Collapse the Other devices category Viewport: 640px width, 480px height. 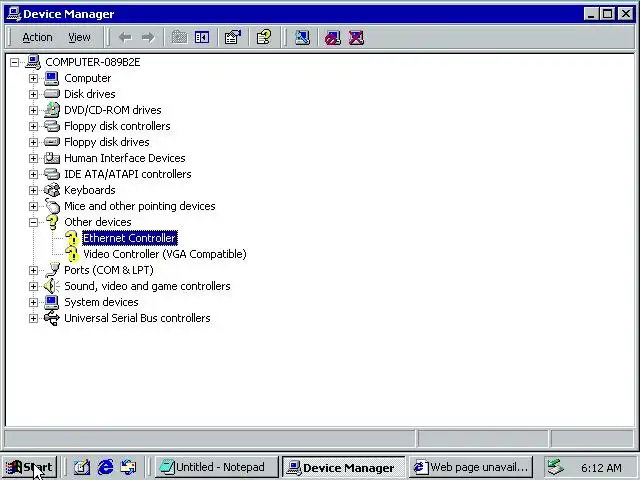coord(33,222)
